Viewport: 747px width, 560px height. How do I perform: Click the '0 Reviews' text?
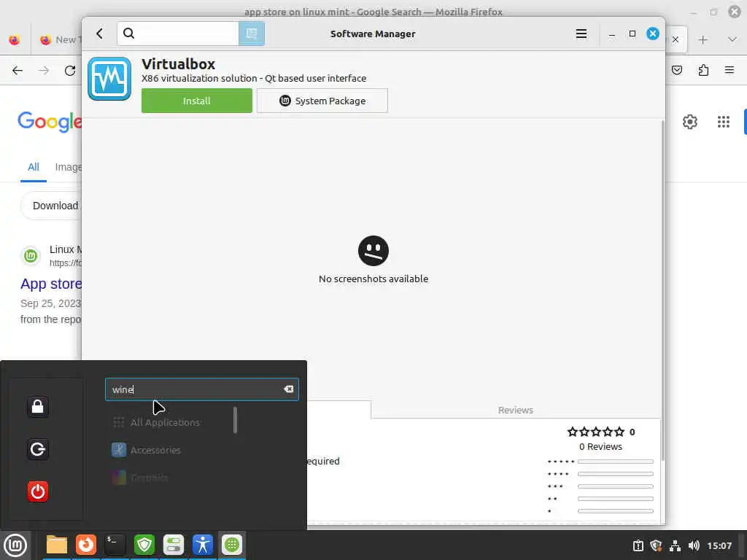pyautogui.click(x=600, y=447)
